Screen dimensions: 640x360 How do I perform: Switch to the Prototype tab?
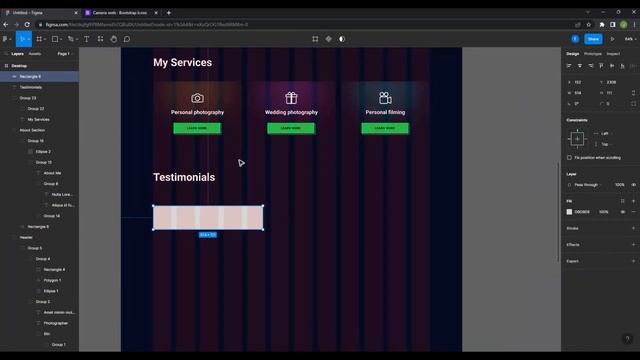pyautogui.click(x=593, y=54)
